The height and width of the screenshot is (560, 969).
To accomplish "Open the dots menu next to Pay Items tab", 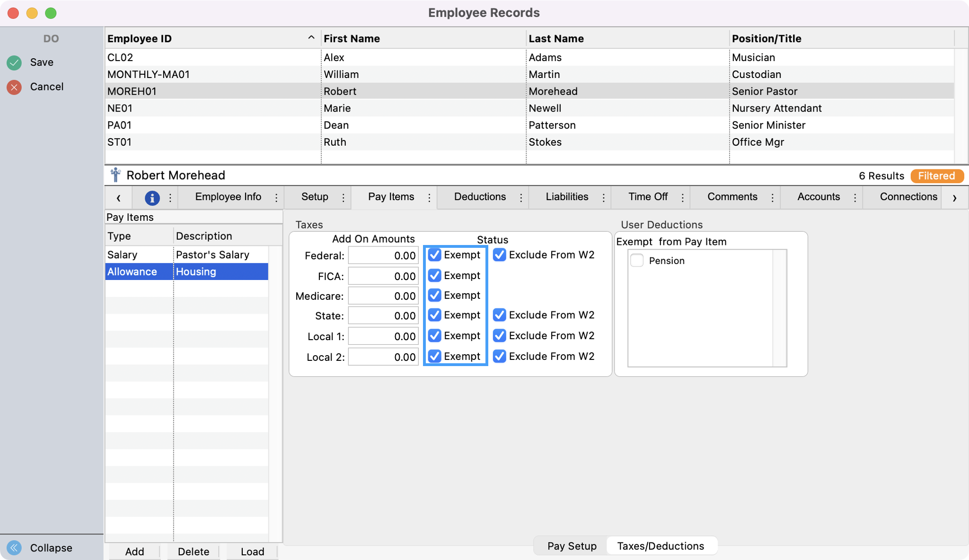I will click(x=429, y=198).
